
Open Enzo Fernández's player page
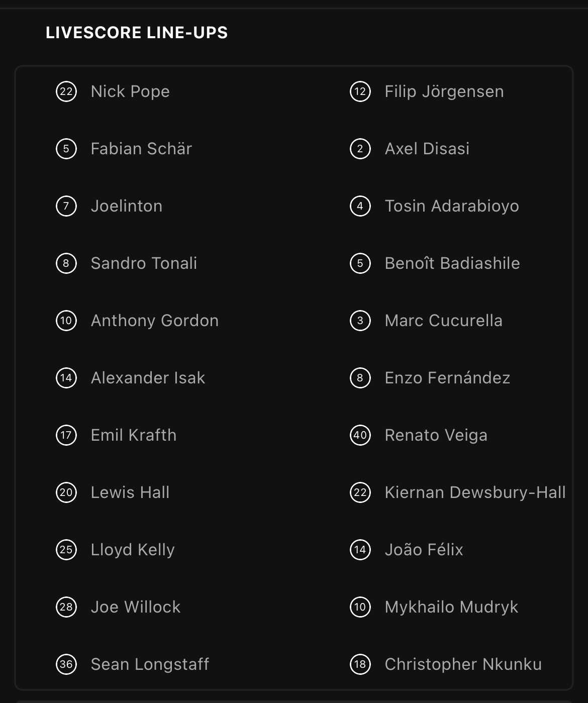point(447,378)
